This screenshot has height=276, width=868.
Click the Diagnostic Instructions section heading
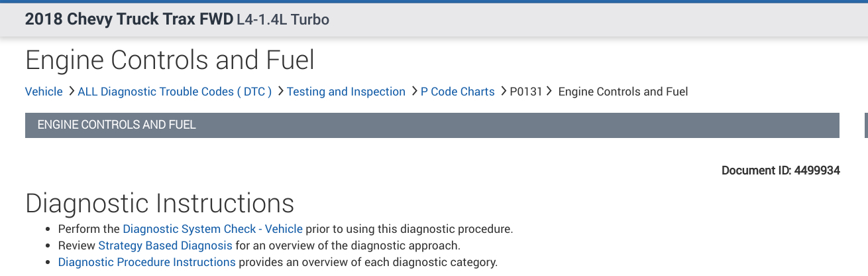click(x=160, y=203)
